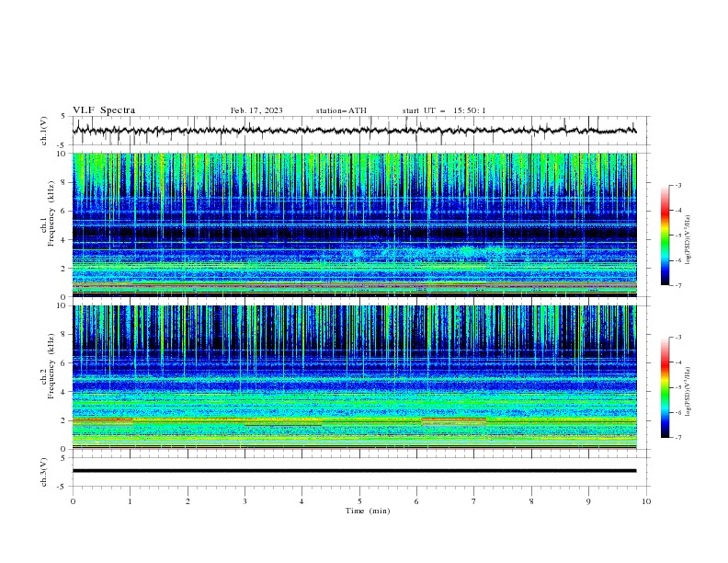Click the 'start UT = 15:50:1' text

click(x=444, y=110)
